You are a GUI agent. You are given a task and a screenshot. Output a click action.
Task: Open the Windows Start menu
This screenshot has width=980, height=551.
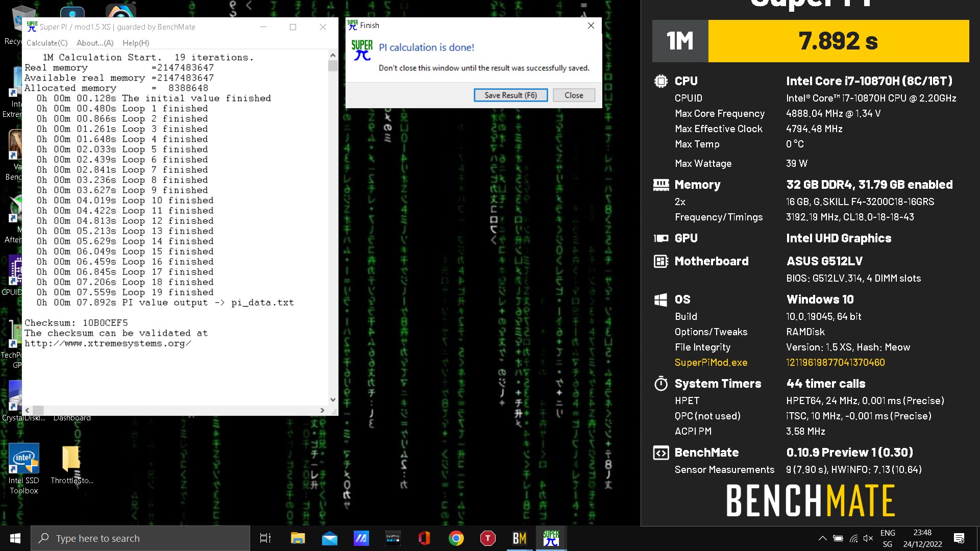pos(15,538)
